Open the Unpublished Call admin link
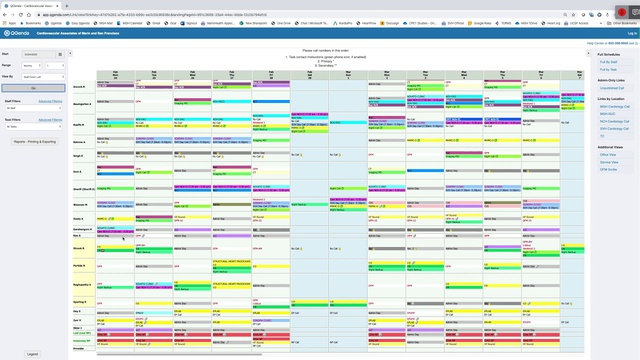The image size is (640, 360). [x=612, y=88]
